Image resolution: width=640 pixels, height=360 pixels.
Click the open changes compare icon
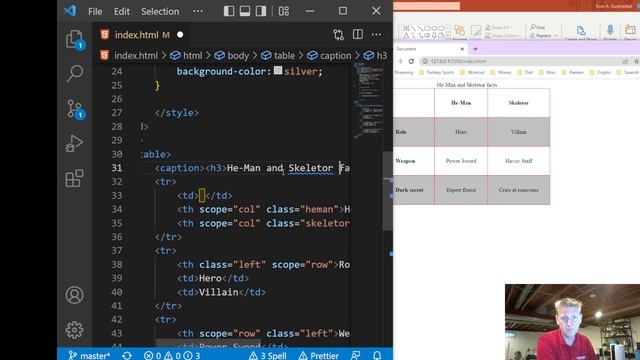338,35
